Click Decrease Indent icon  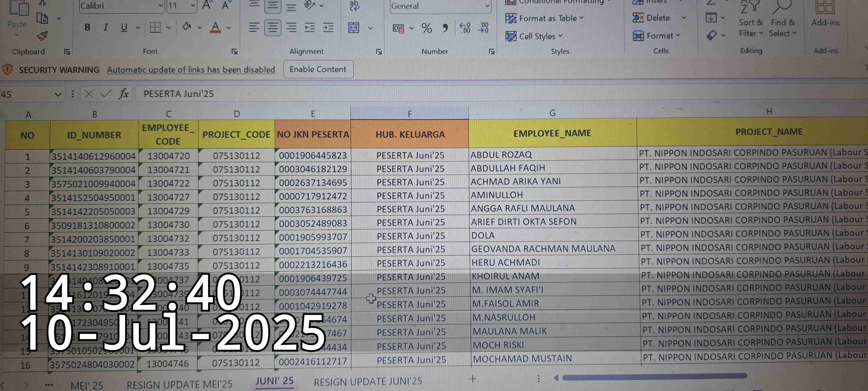[x=310, y=28]
